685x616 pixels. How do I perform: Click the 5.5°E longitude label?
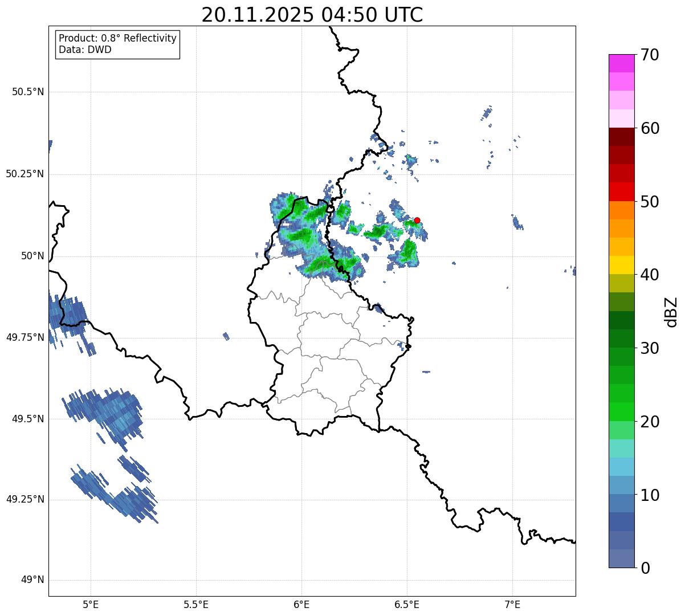point(196,604)
